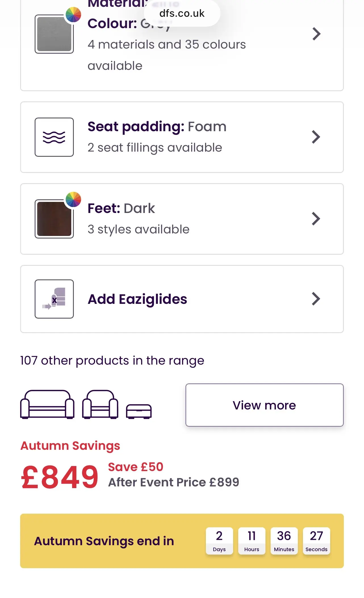Screen dimensions: 364x598
Task: Click the armchair outline icon
Action: (100, 405)
